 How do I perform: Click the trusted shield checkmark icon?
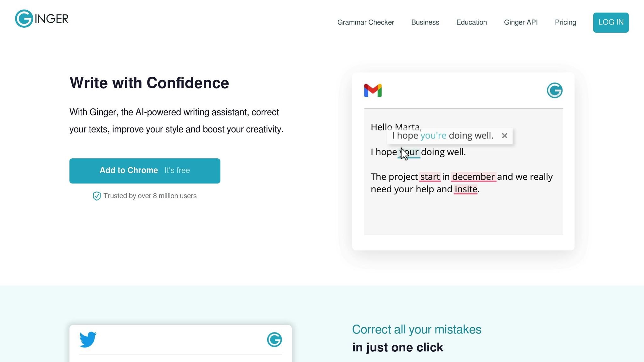pos(97,196)
